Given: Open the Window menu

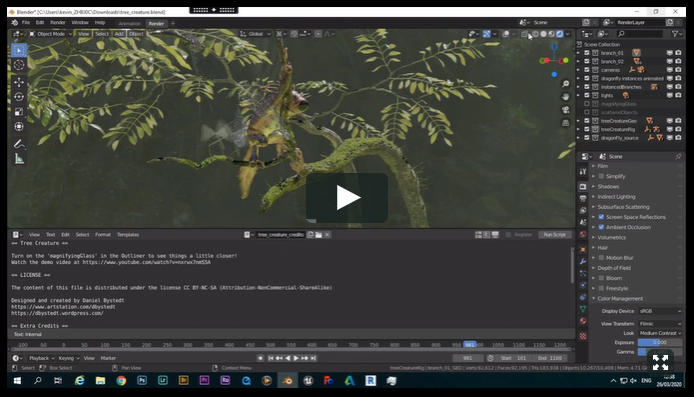Looking at the screenshot, I should 80,23.
